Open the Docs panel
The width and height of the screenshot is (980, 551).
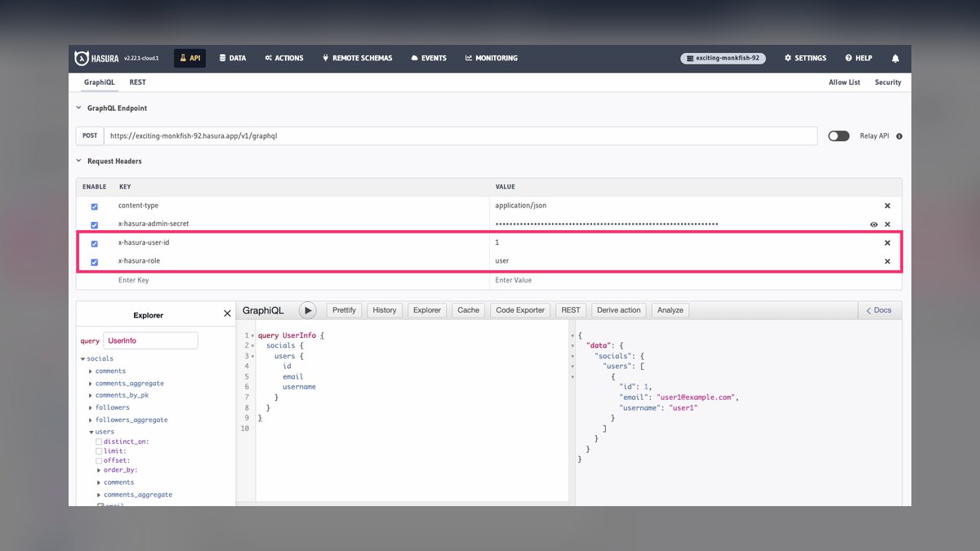coord(880,310)
